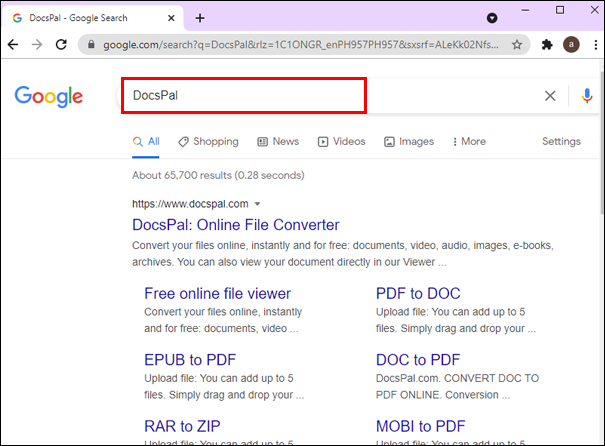Go back to the previous page
605x446 pixels.
coord(13,45)
